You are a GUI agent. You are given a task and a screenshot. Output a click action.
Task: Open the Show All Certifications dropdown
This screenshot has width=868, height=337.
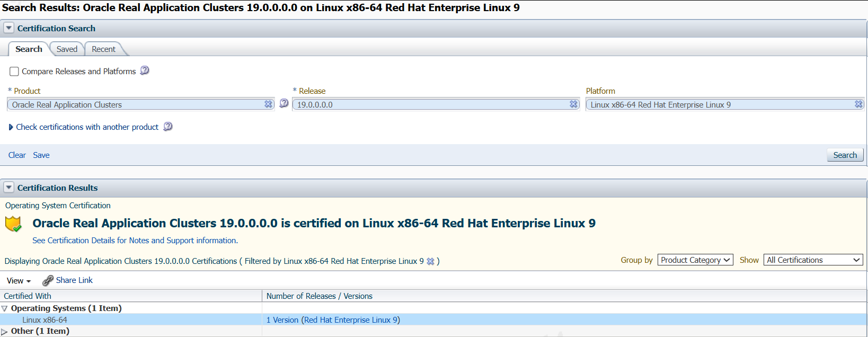[x=813, y=260]
